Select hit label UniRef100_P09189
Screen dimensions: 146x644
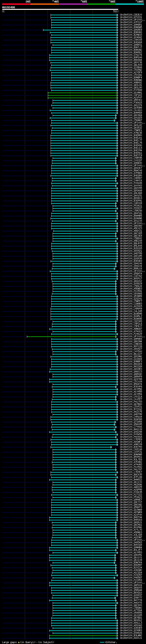pyautogui.click(x=131, y=183)
